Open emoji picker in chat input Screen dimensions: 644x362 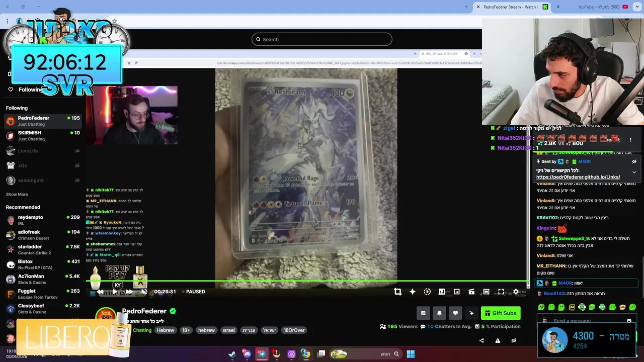(x=629, y=321)
